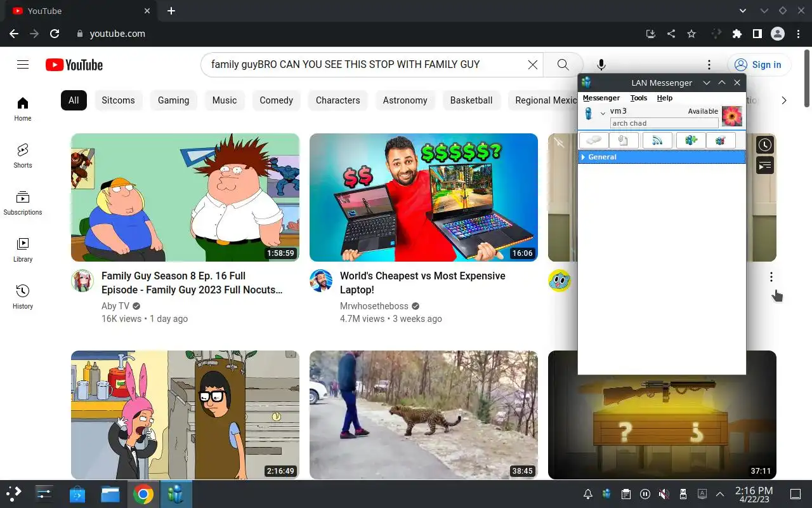Expand the General group in LAN Messenger
This screenshot has width=812, height=508.
tap(583, 157)
